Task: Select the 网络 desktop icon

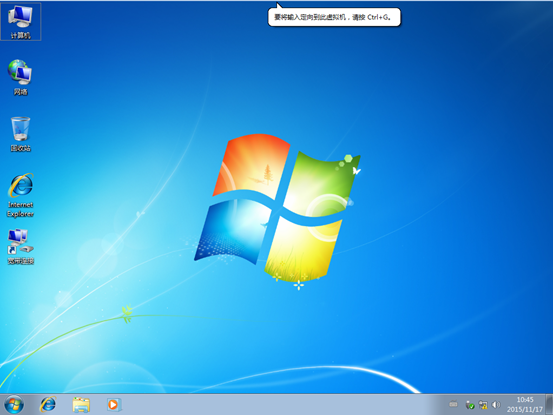Action: pyautogui.click(x=20, y=77)
